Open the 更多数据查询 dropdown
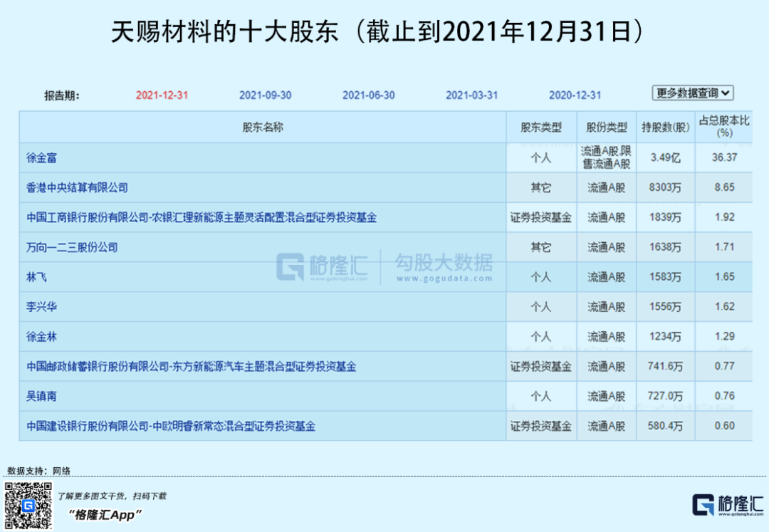The width and height of the screenshot is (769, 532). tap(693, 93)
